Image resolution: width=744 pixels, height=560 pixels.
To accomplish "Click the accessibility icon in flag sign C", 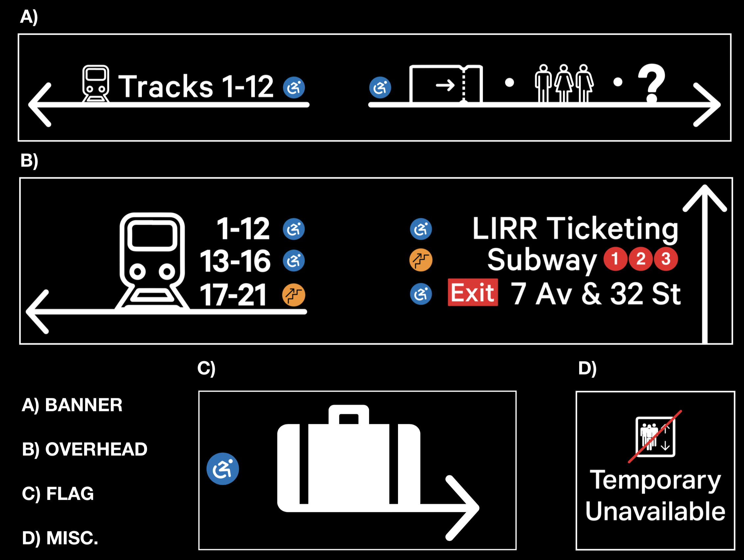I will point(223,469).
